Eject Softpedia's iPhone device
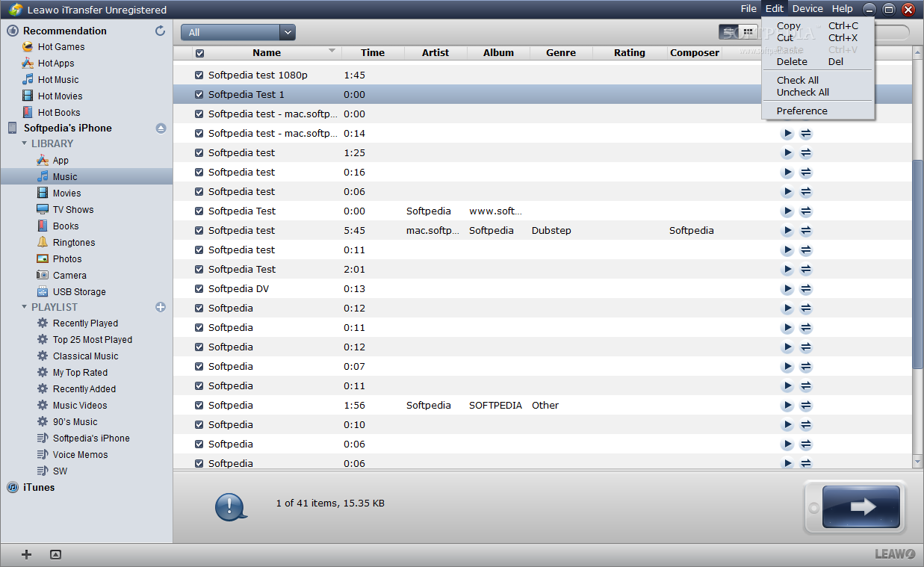Image resolution: width=924 pixels, height=567 pixels. click(x=161, y=128)
